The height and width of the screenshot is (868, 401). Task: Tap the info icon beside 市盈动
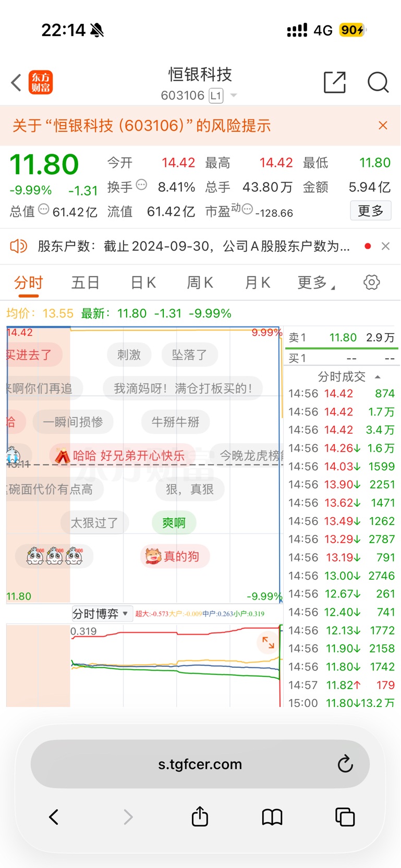click(247, 210)
